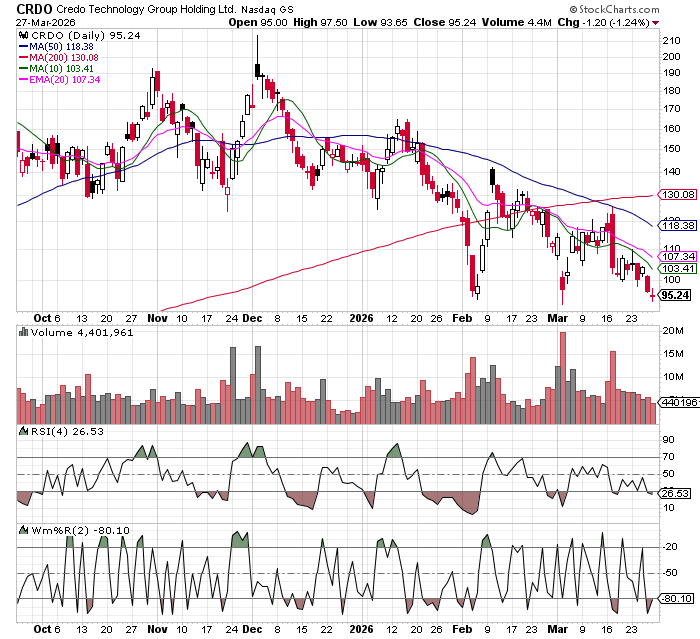Click the MA(200) 130.08 legend text

coord(64,58)
